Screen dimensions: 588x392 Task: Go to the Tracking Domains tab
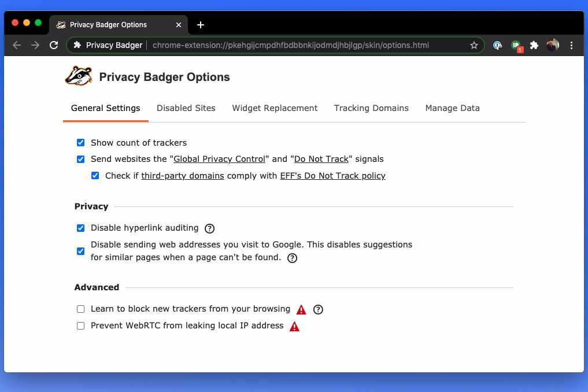(x=371, y=109)
